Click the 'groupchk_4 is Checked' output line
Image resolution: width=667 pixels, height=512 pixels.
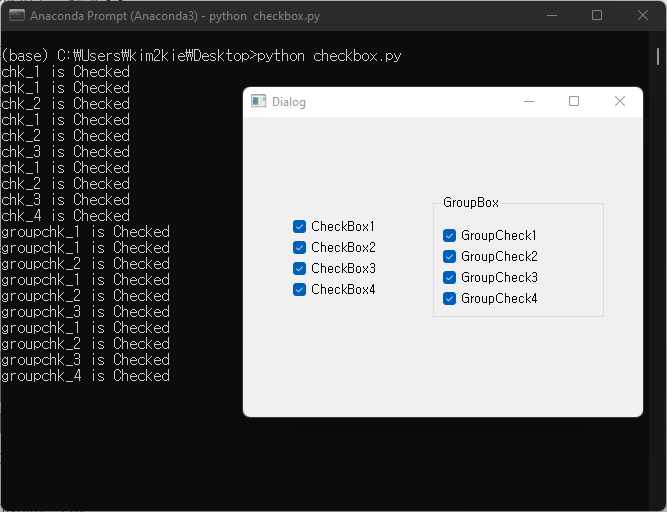coord(86,375)
